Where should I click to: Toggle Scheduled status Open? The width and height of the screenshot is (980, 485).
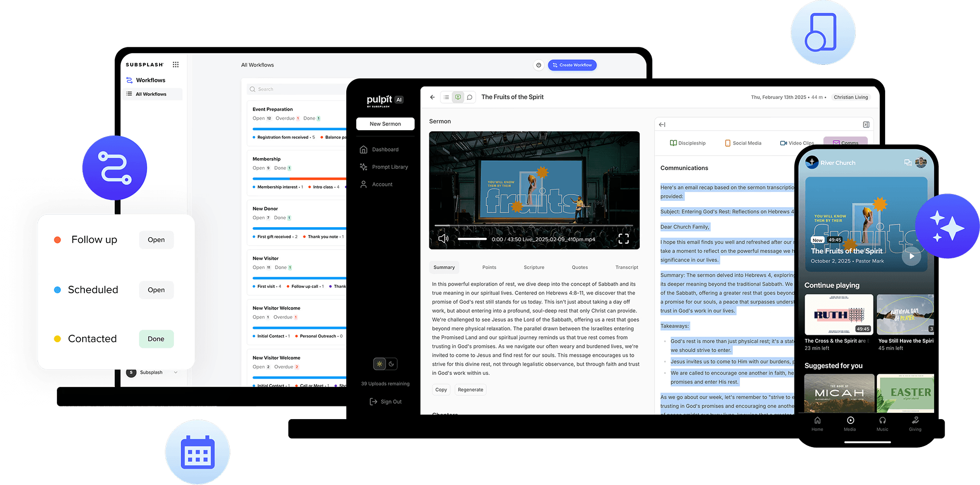[x=156, y=290]
